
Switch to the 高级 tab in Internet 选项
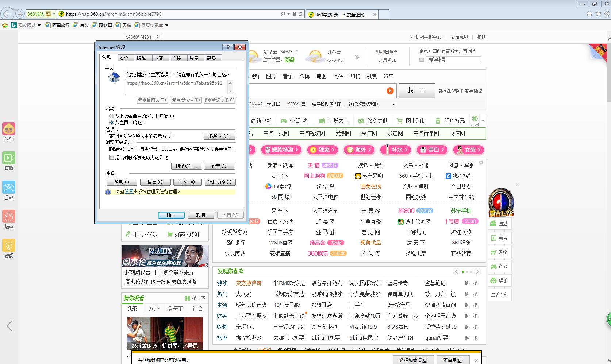pos(212,58)
